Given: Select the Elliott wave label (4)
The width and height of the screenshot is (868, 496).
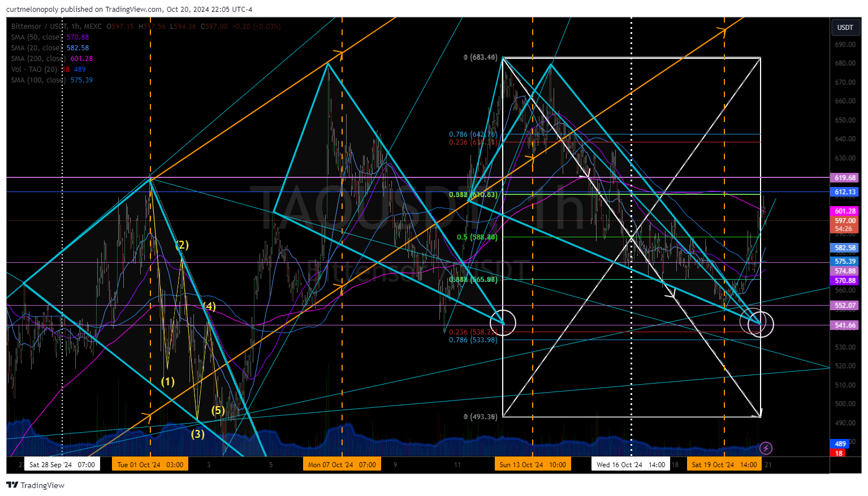Looking at the screenshot, I should 209,307.
